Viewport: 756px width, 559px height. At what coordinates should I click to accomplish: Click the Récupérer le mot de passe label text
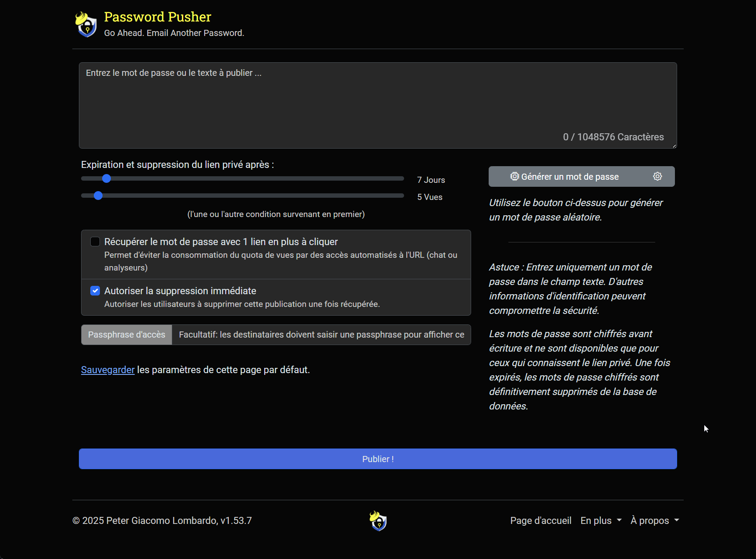coord(221,242)
